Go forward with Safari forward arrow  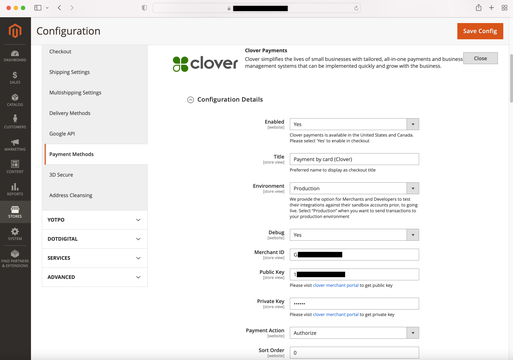pyautogui.click(x=72, y=8)
